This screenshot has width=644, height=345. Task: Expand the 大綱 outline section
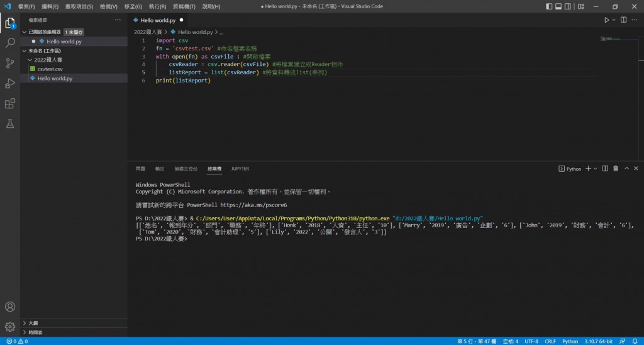pos(25,323)
